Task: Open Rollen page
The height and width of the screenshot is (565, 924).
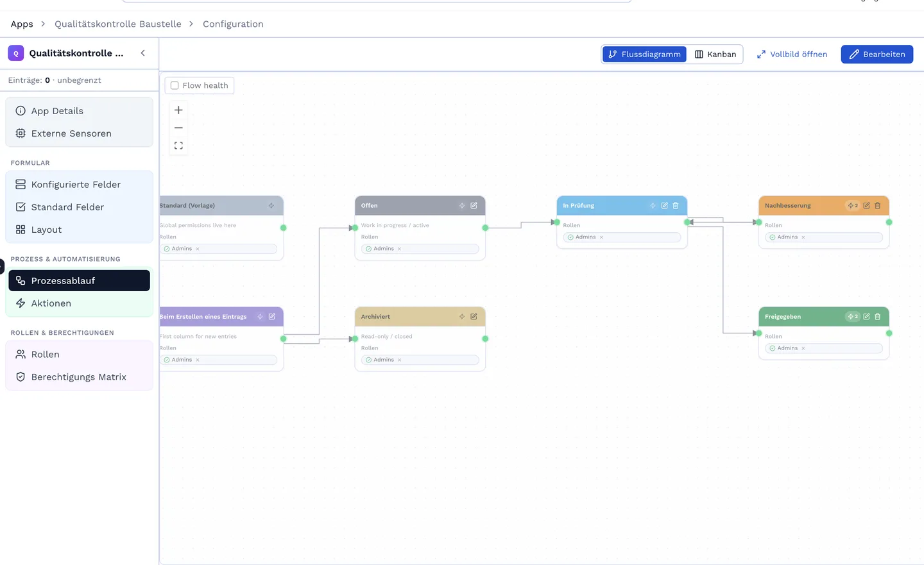Action: click(x=80, y=355)
